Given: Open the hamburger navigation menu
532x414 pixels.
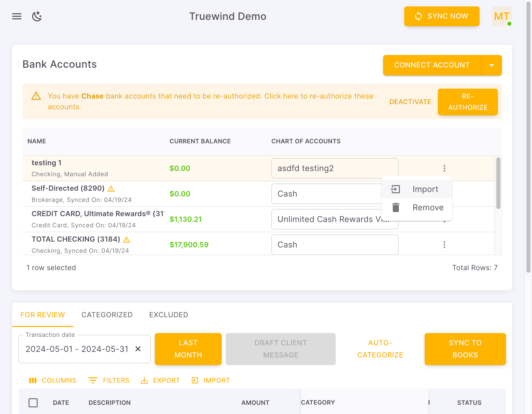Looking at the screenshot, I should point(17,16).
